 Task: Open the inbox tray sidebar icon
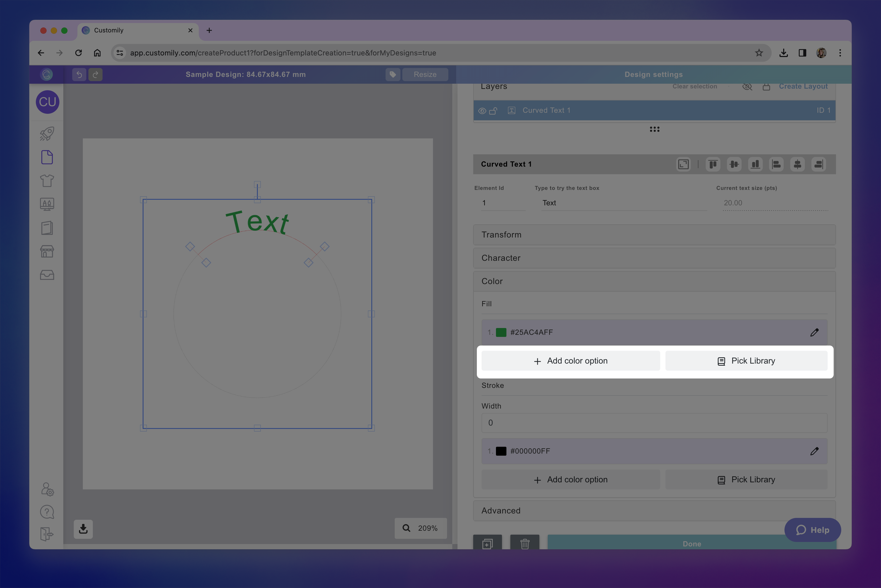click(x=47, y=275)
